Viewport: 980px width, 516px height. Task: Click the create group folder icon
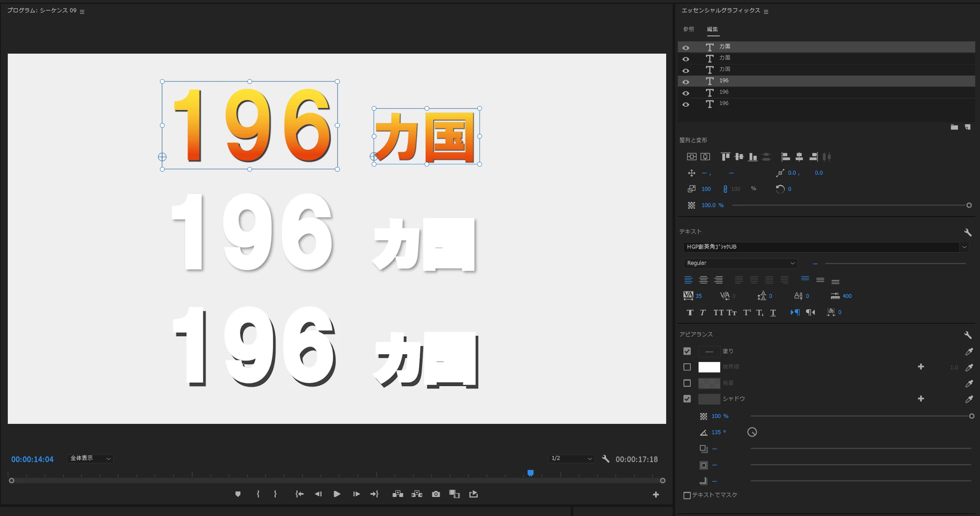(954, 127)
